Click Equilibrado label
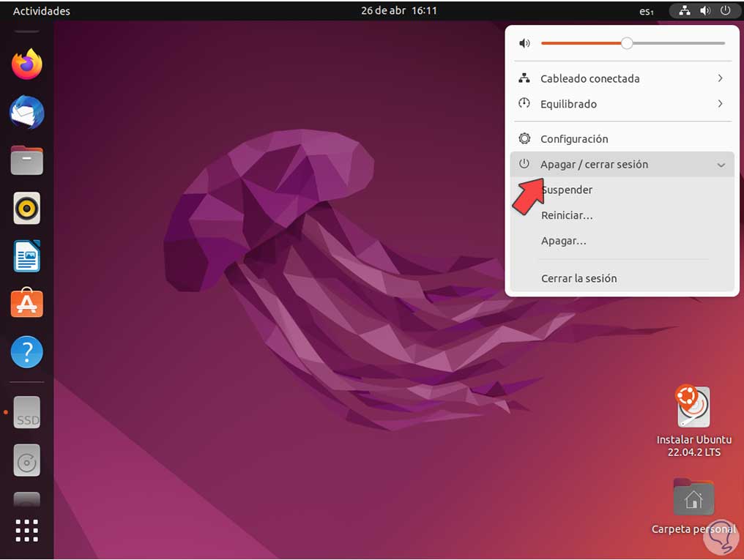This screenshot has width=744, height=560. coord(568,105)
